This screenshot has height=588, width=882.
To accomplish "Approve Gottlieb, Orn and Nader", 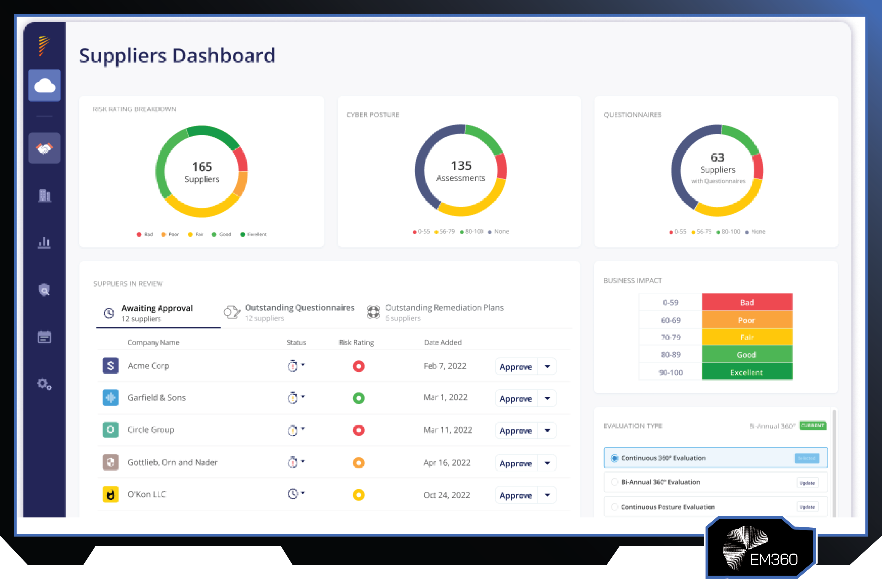I will [x=516, y=463].
